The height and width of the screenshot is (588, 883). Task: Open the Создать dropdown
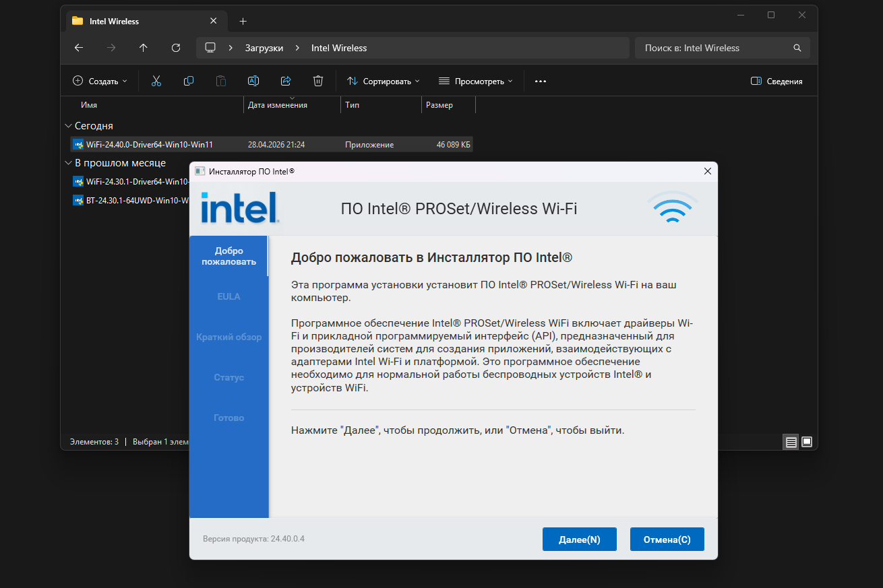100,80
